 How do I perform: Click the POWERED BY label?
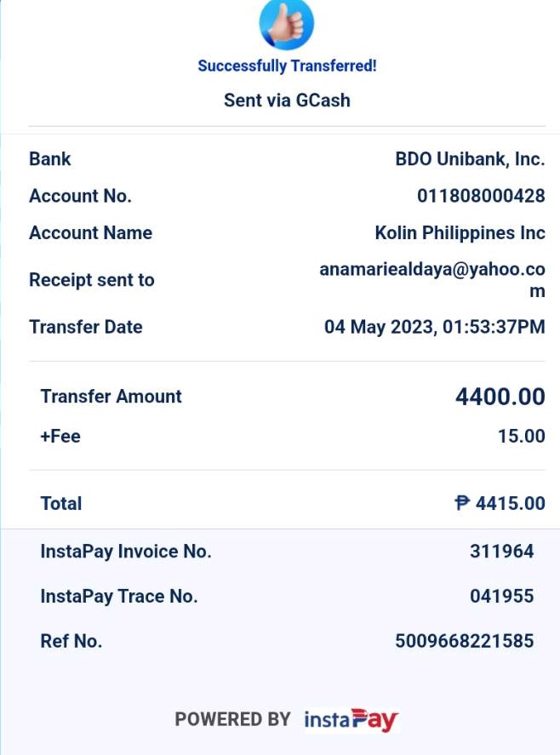click(x=232, y=719)
